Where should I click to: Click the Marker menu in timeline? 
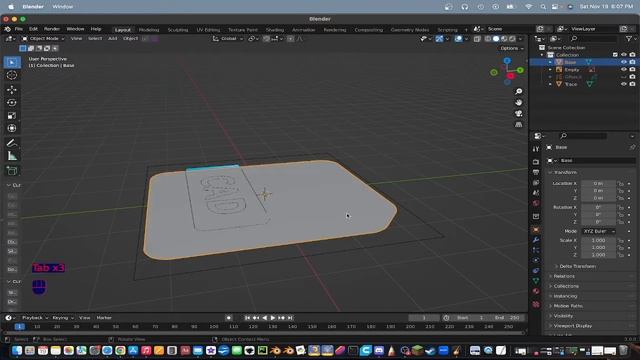pos(104,318)
